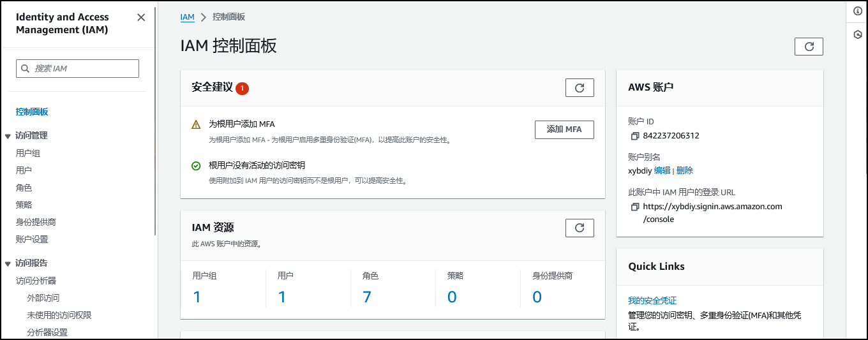Collapse the 访问报告 section
Image resolution: width=868 pixels, height=340 pixels.
pyautogui.click(x=8, y=263)
